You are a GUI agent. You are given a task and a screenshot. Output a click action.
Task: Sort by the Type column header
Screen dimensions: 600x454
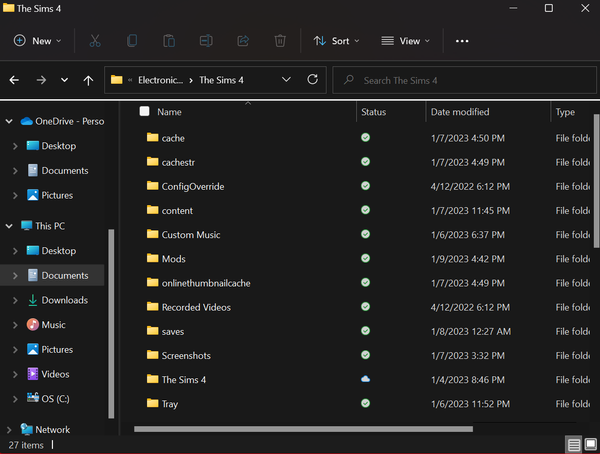click(x=565, y=112)
